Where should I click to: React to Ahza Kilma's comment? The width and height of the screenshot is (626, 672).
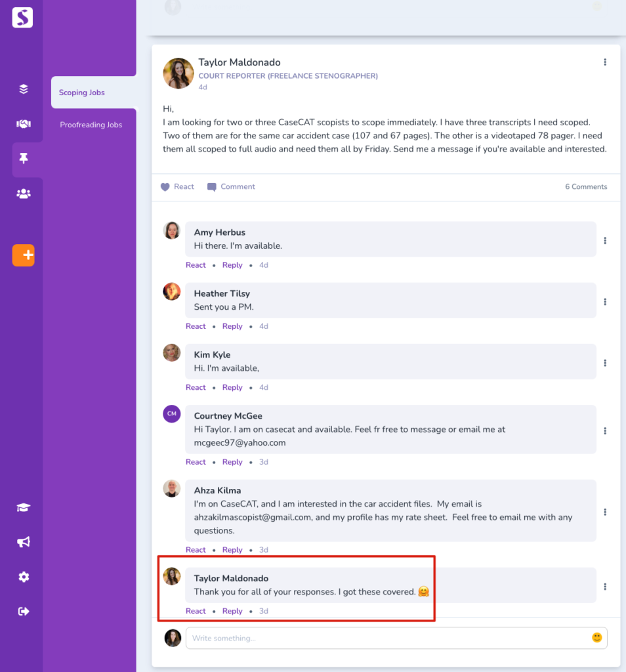196,550
